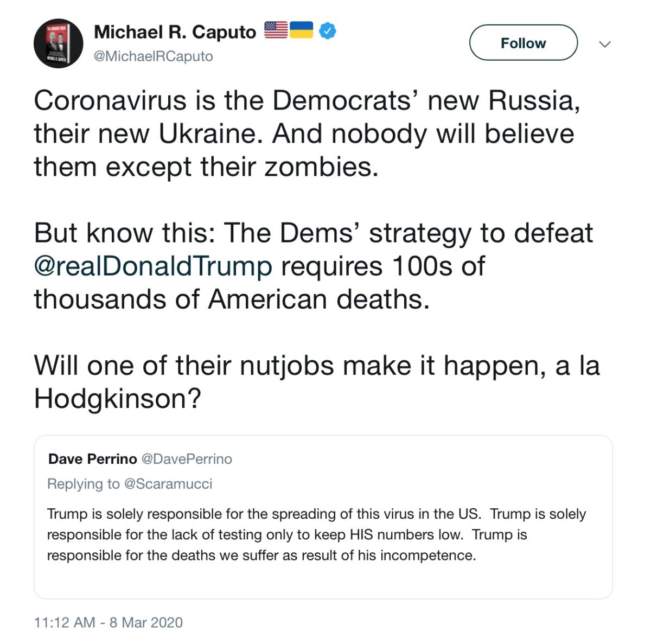Click the Ukrainian flag emoji
651x644 pixels.
point(302,30)
